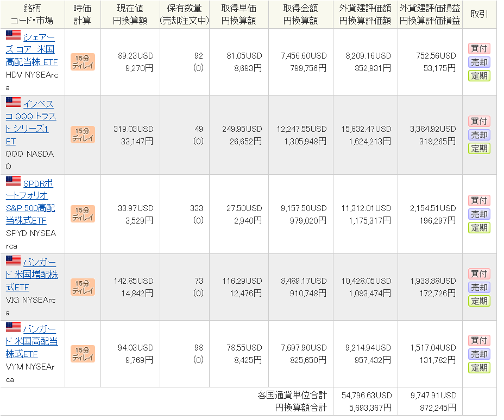Click the 5,693,367円 total valuation
This screenshot has height=420, width=504.
(370, 408)
